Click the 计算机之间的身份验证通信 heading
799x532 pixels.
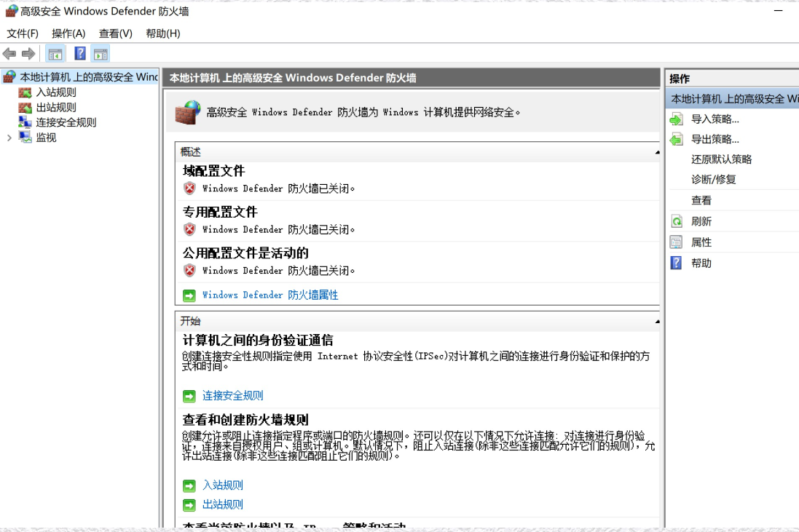click(258, 340)
